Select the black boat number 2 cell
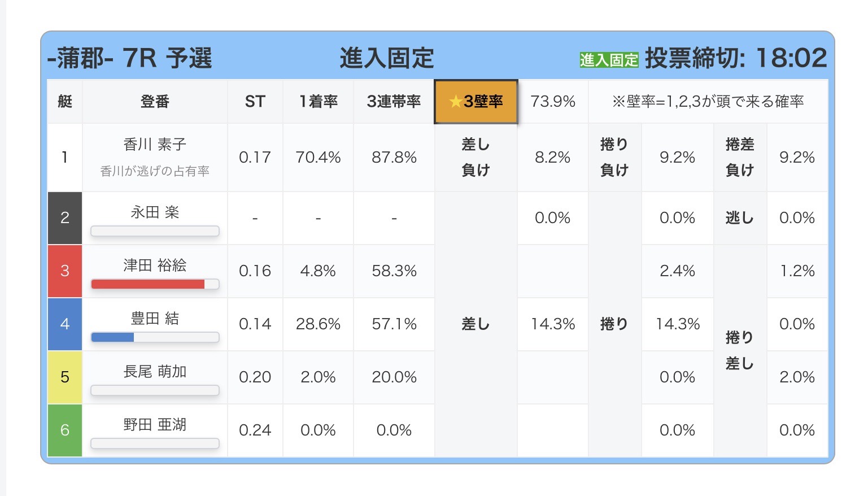 pyautogui.click(x=65, y=218)
